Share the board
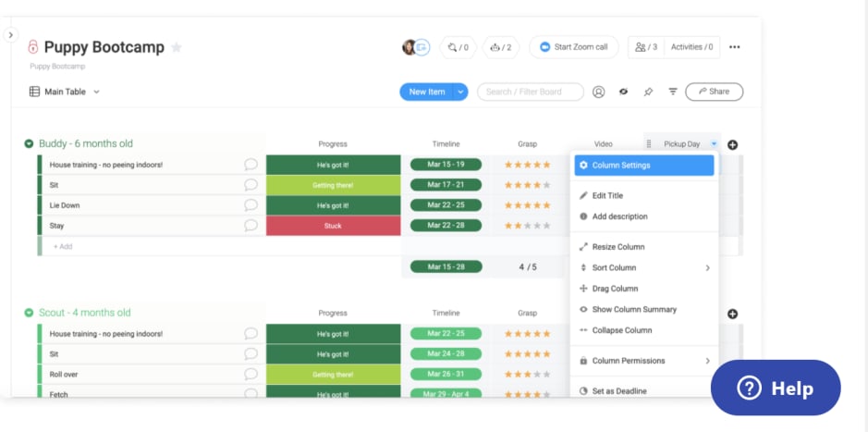 (x=715, y=92)
